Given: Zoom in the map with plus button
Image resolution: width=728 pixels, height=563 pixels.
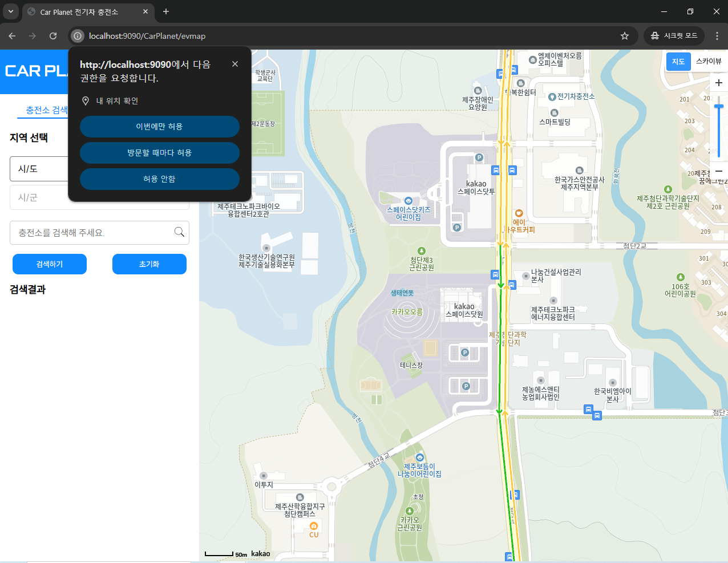Looking at the screenshot, I should click(x=719, y=83).
